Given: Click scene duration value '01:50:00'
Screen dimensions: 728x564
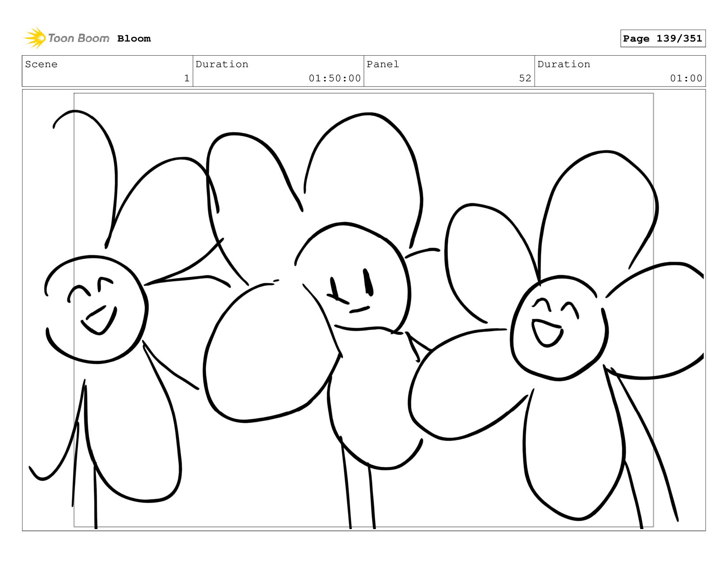Looking at the screenshot, I should pyautogui.click(x=335, y=78).
